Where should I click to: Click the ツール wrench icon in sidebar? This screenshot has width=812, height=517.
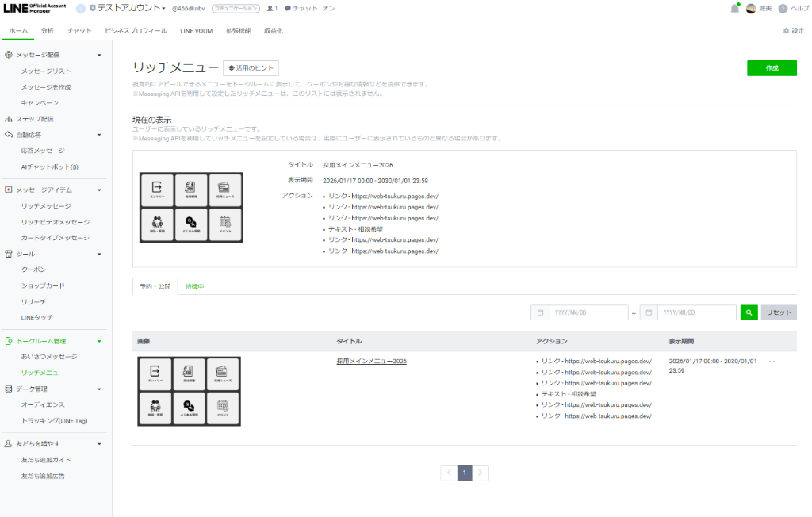pos(8,253)
